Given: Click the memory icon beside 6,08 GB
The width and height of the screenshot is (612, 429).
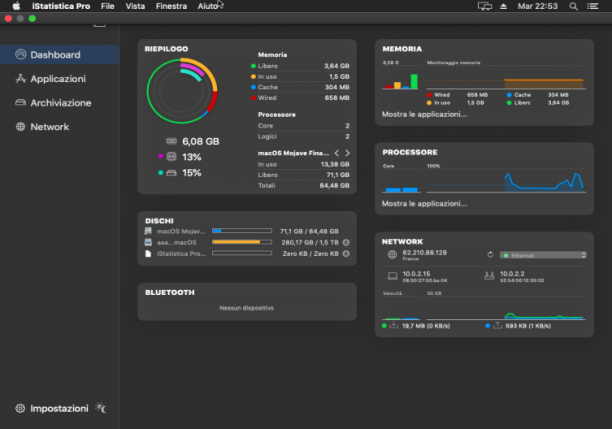Looking at the screenshot, I should (171, 141).
